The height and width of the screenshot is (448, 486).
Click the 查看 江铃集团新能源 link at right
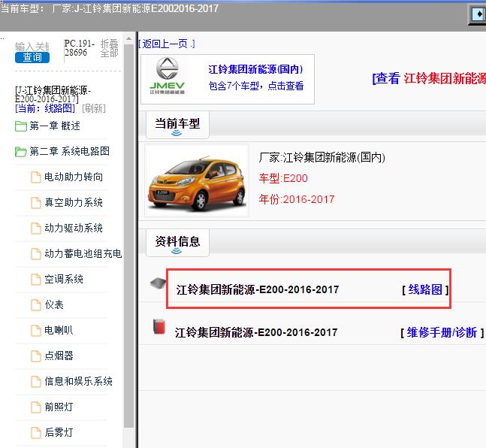coord(429,78)
